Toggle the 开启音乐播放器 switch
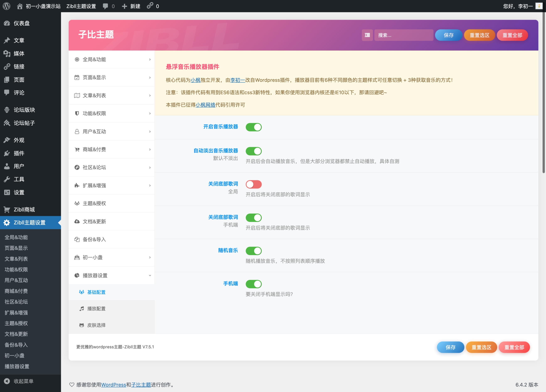The height and width of the screenshot is (392, 546). pos(253,127)
